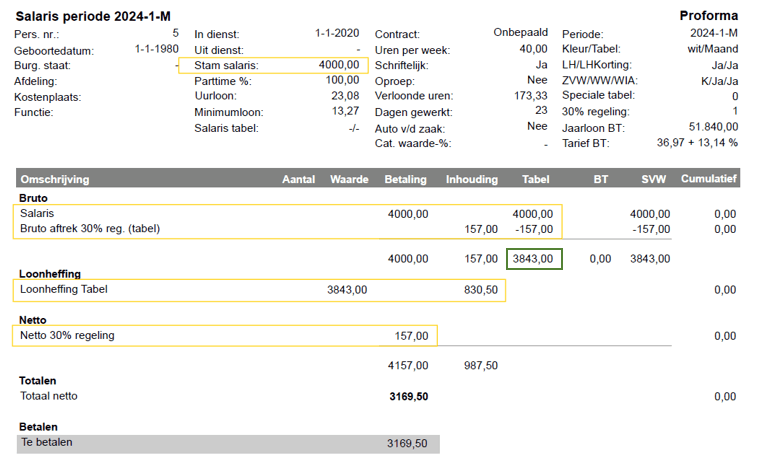Click the '30% regeling:' label in header
Viewport: 768px width, 472px height.
pos(595,112)
